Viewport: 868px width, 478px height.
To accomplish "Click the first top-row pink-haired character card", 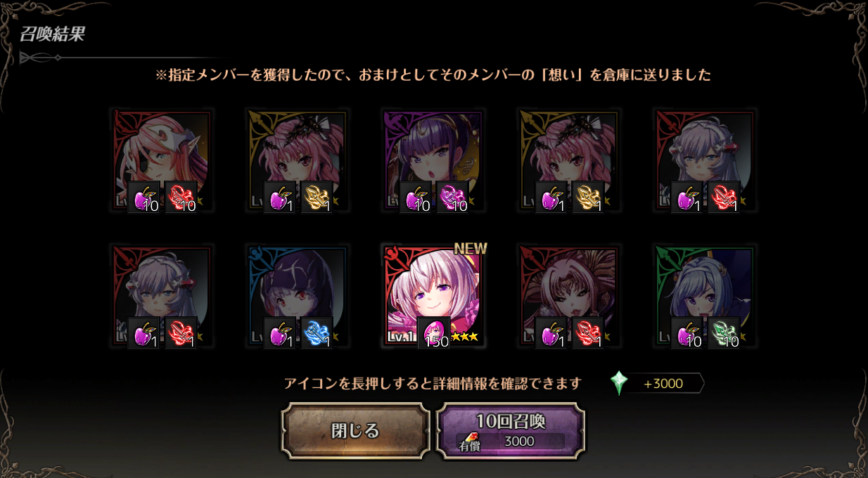I will pos(162,160).
